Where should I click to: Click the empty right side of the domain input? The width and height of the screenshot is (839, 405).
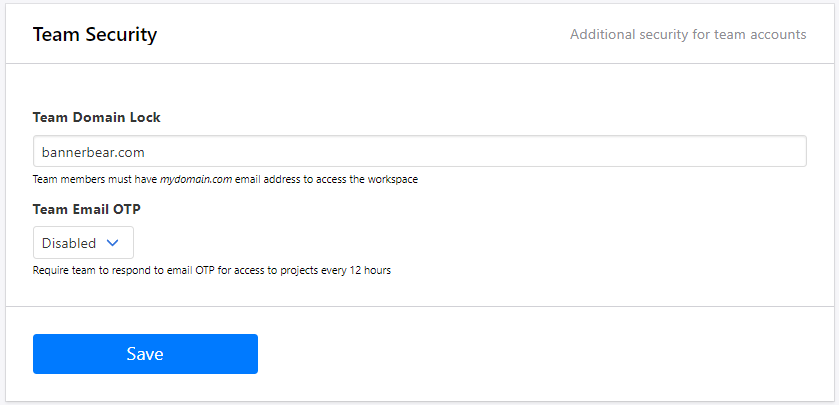700,151
